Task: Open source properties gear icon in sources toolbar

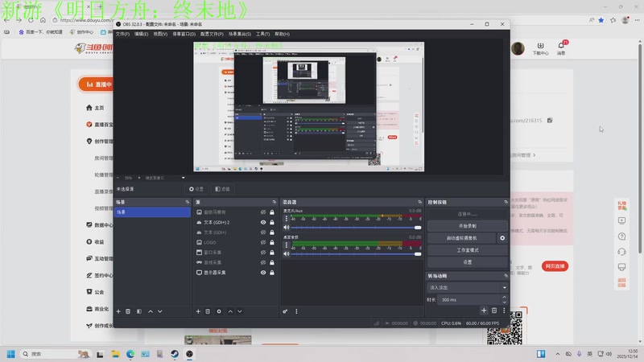Action: [219, 311]
